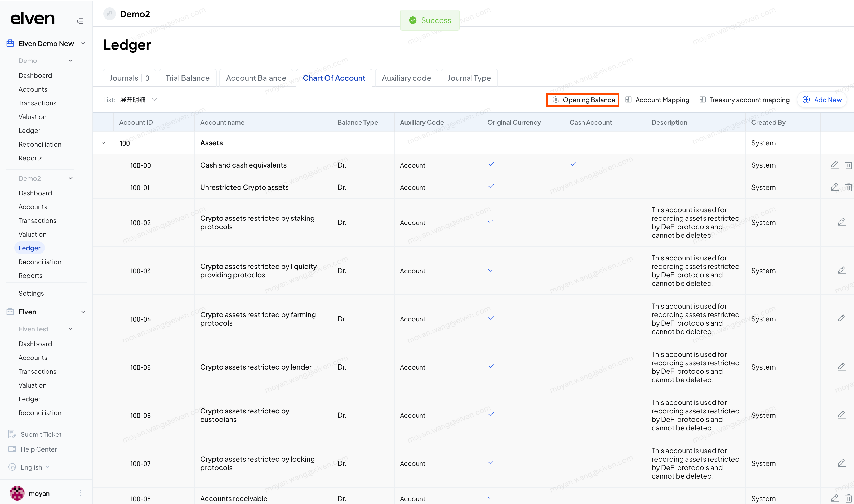
Task: Collapse the sidebar using the collapse icon
Action: (x=80, y=21)
